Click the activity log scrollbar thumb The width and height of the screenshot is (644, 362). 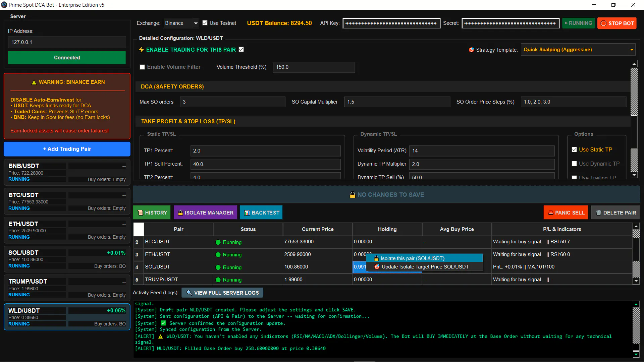636,347
